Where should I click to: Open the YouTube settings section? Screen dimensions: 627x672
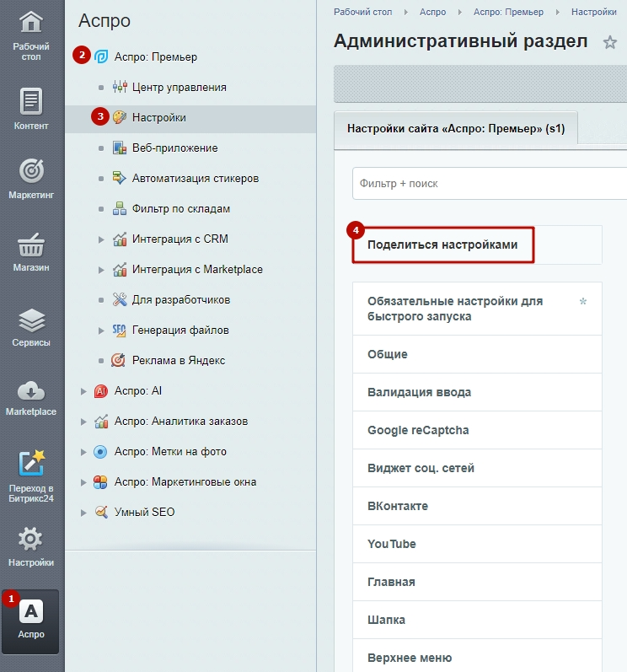coord(477,544)
